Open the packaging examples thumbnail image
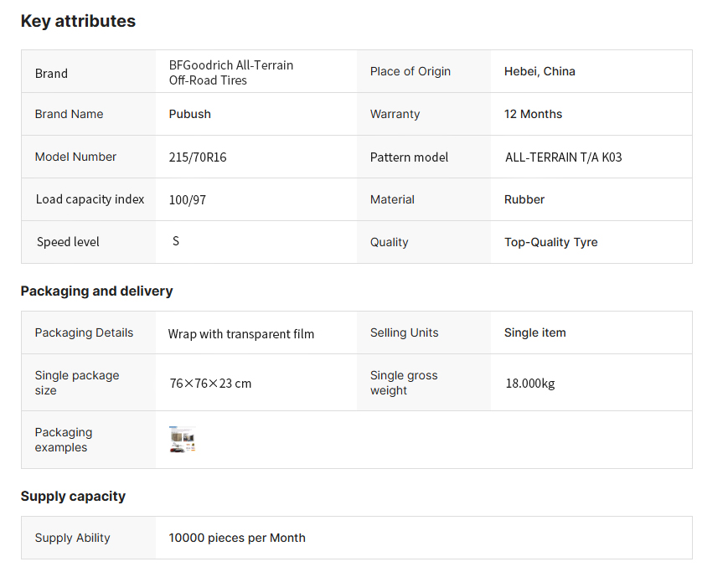Screen dimensions: 728x572 [183, 440]
